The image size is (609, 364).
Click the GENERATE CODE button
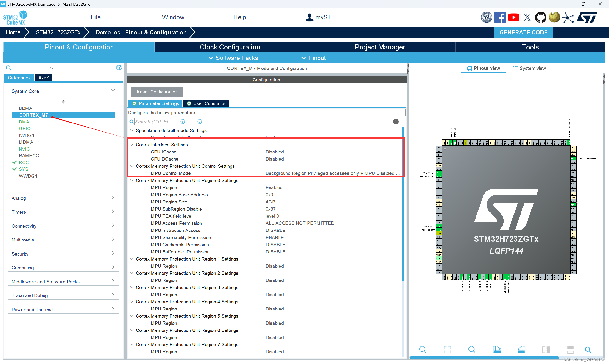click(523, 32)
